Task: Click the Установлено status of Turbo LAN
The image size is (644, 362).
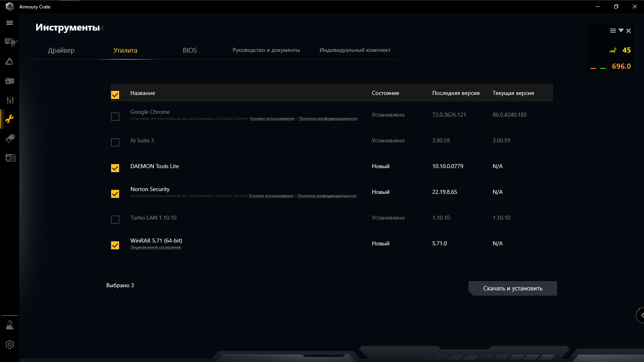Action: 388,218
